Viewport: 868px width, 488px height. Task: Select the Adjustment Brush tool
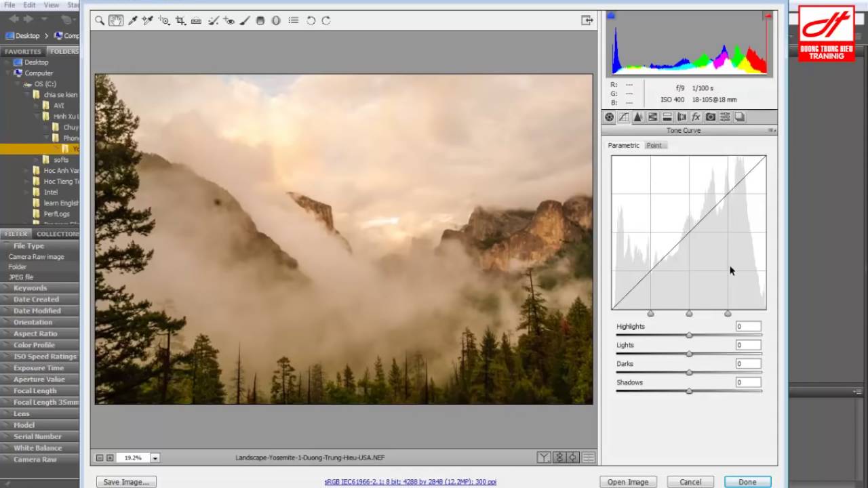pos(245,21)
